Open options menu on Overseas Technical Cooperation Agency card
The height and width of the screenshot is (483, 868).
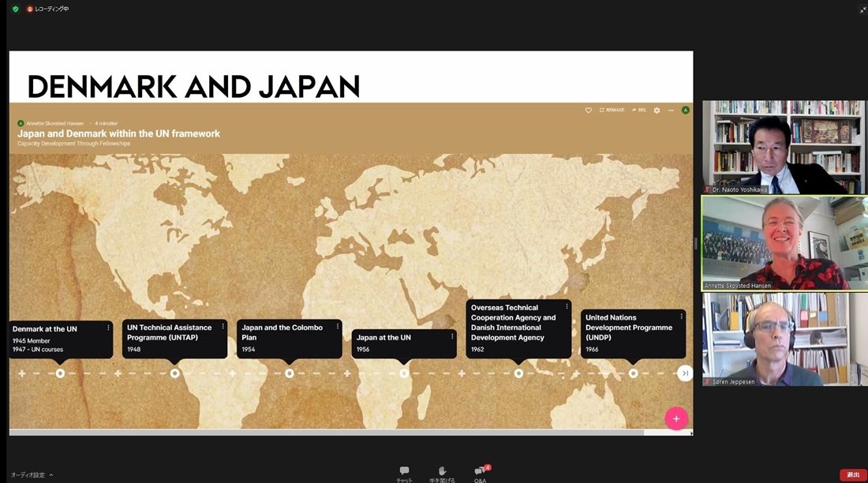(567, 306)
